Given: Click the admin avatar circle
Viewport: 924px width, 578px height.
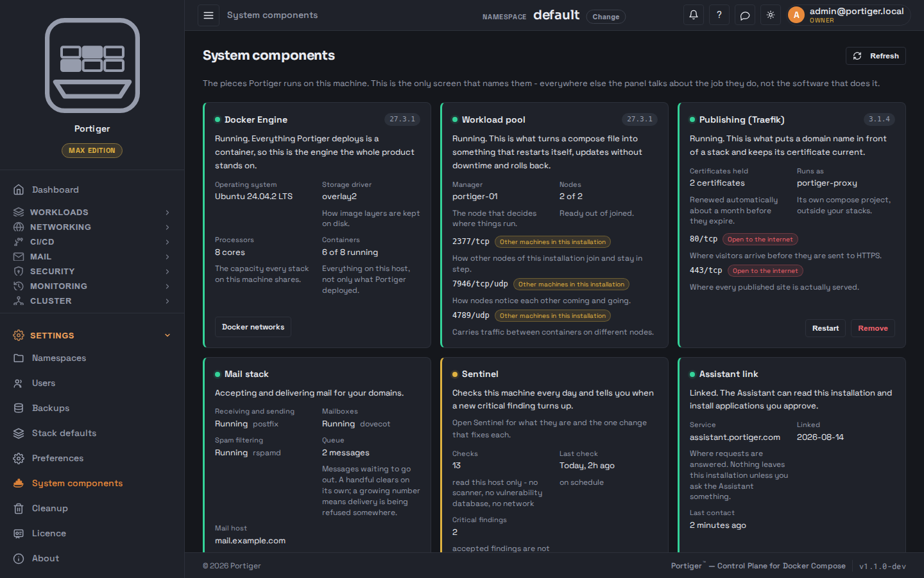Looking at the screenshot, I should [796, 15].
